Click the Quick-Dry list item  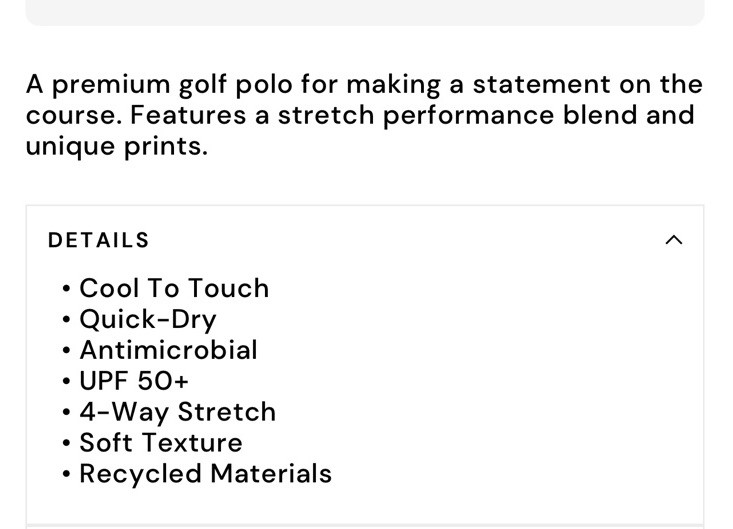click(148, 319)
